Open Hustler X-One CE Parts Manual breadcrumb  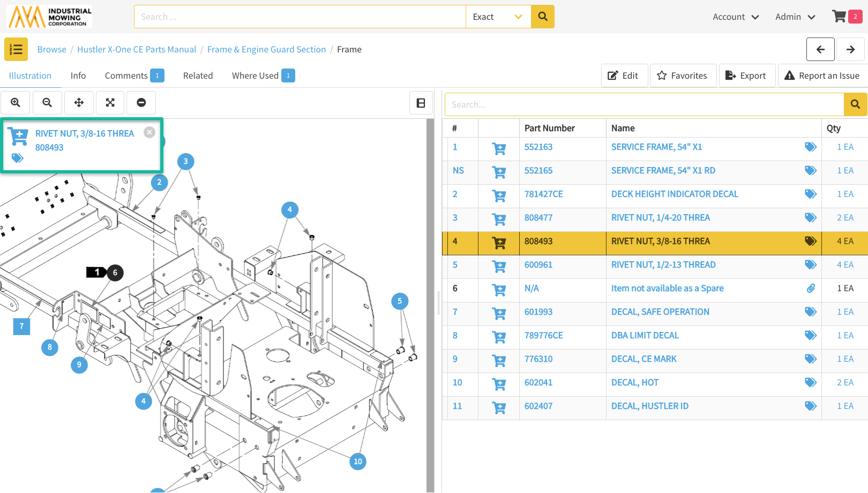click(137, 49)
